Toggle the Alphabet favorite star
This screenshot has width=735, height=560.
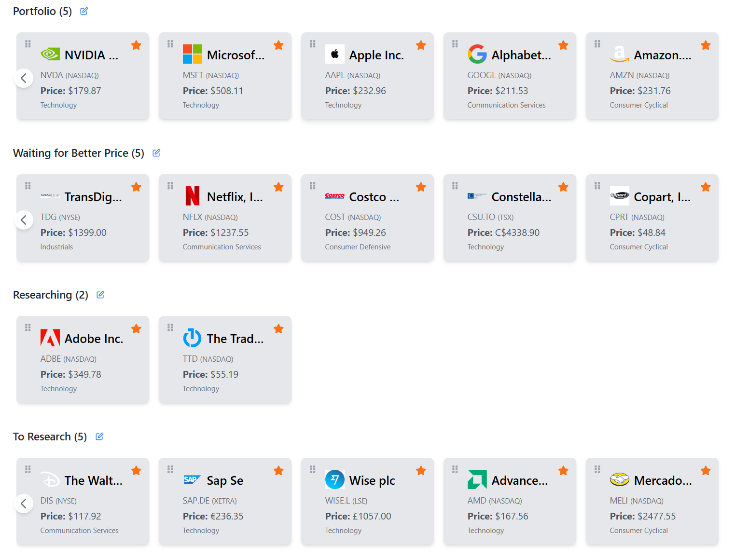pyautogui.click(x=564, y=45)
